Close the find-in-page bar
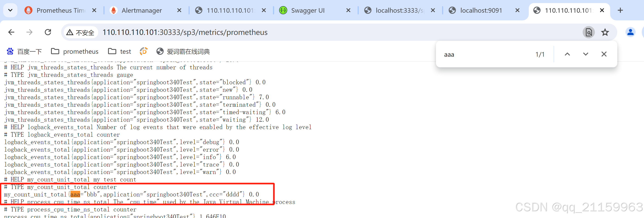The image size is (644, 218). (x=604, y=54)
